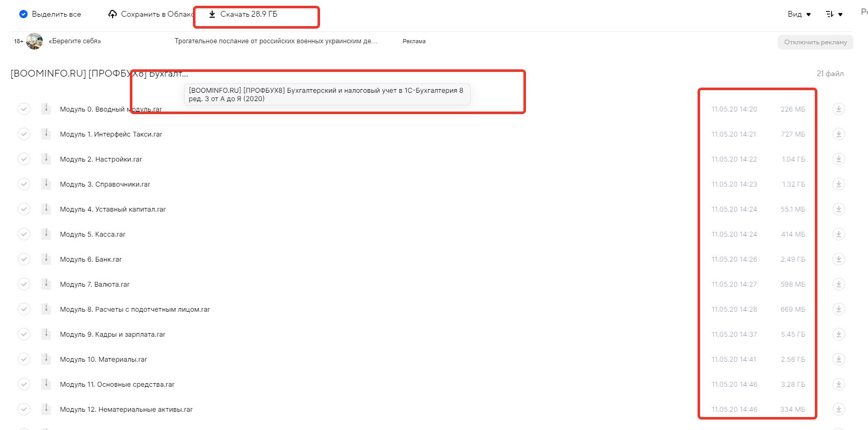Image resolution: width=868 pixels, height=430 pixels.
Task: Toggle the Выделить все select-all checkbox
Action: (23, 14)
